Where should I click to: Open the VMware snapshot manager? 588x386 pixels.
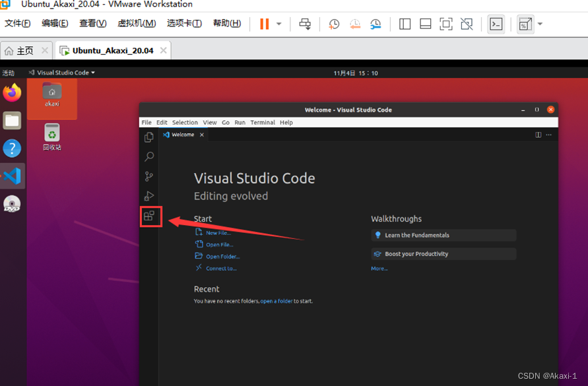pyautogui.click(x=376, y=24)
